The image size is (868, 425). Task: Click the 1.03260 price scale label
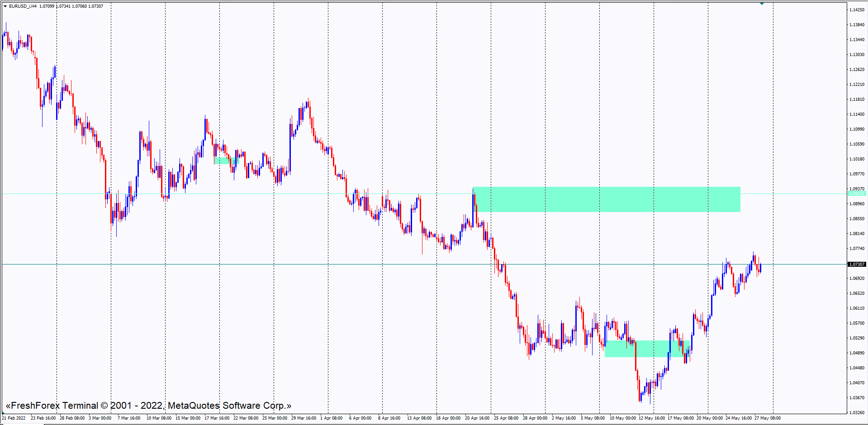click(856, 412)
